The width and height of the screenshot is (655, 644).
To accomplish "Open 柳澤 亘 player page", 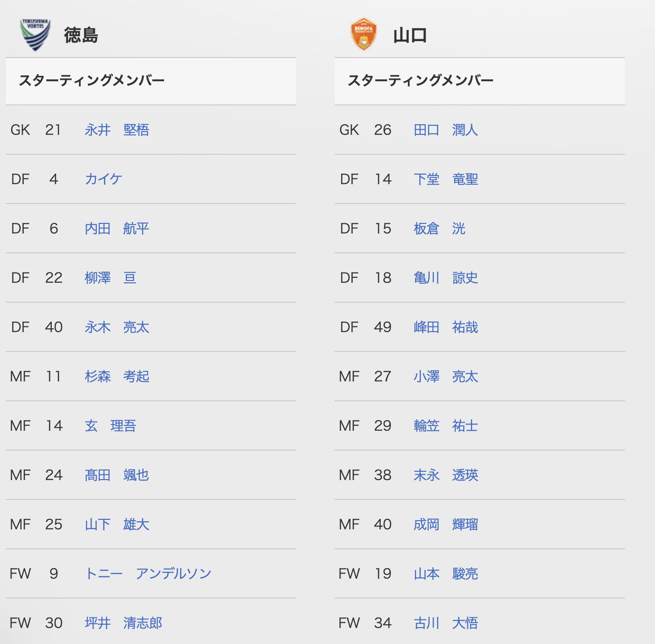I will click(110, 278).
